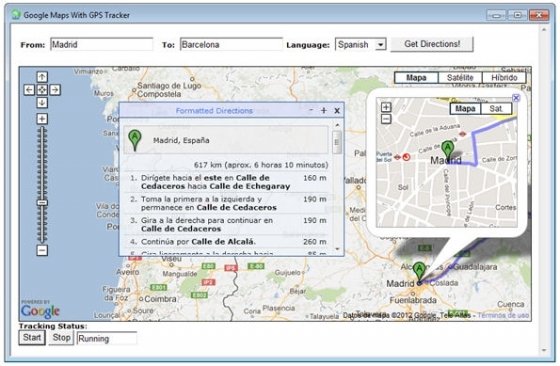This screenshot has height=366, width=560.
Task: Maximize the Google Maps With GPS Tracker window
Action: point(517,15)
